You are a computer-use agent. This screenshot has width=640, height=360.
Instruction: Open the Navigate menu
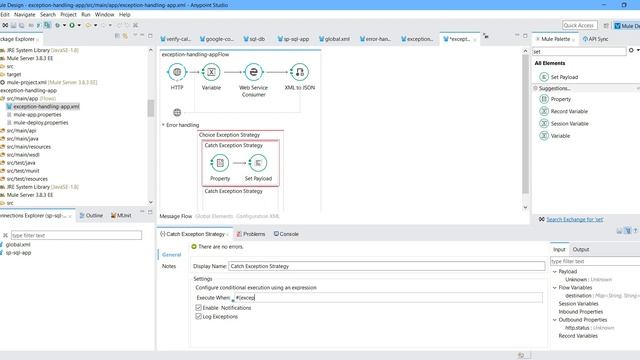[x=24, y=14]
